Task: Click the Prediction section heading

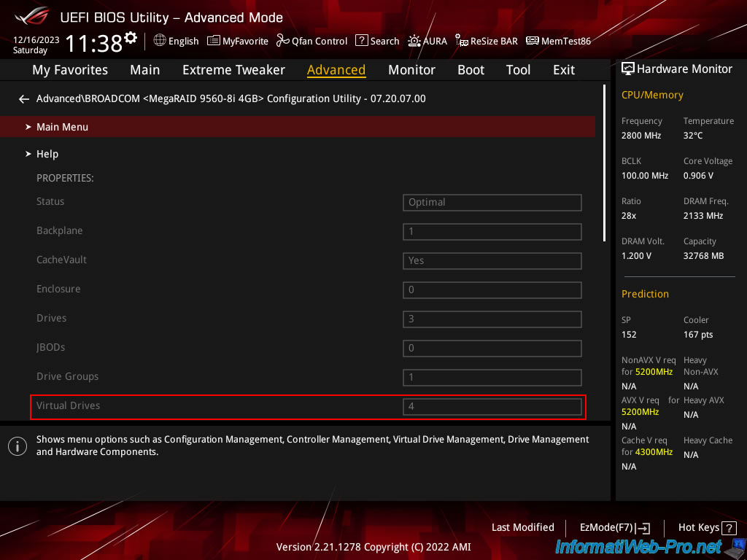Action: pyautogui.click(x=645, y=294)
